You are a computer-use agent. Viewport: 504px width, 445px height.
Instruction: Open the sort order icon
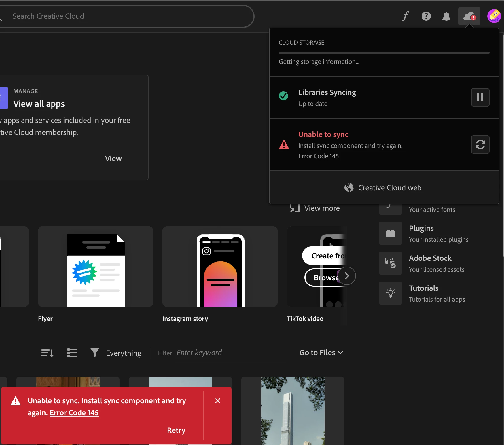[48, 353]
